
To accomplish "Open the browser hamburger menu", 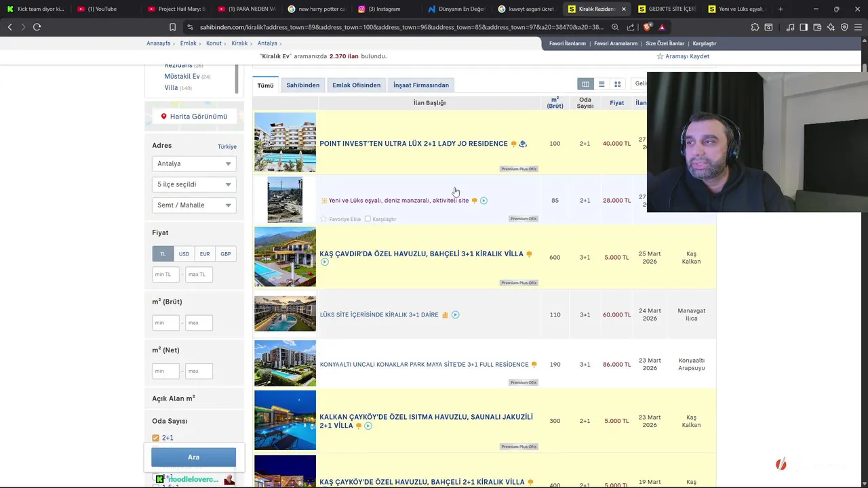I will pos(858,27).
